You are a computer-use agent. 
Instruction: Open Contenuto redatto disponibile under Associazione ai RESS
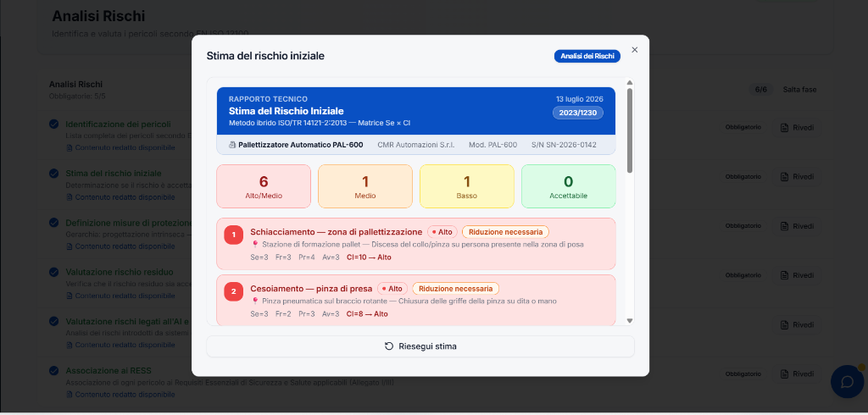pos(125,395)
